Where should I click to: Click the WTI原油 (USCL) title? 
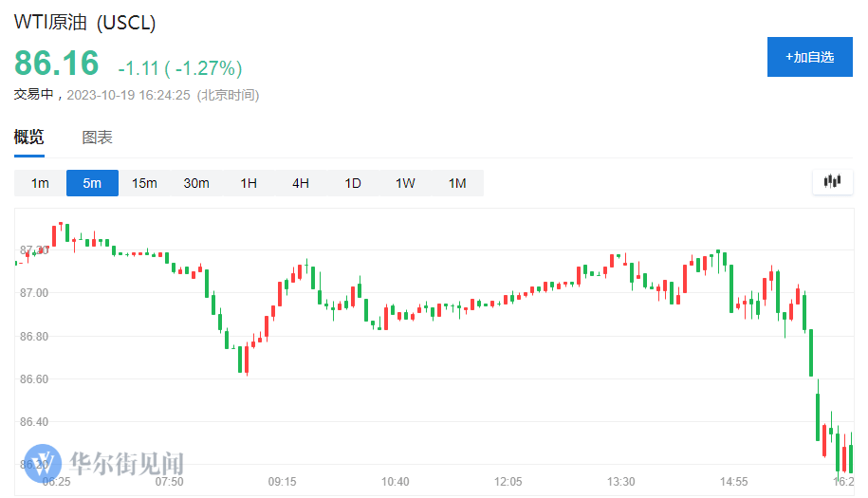[84, 23]
